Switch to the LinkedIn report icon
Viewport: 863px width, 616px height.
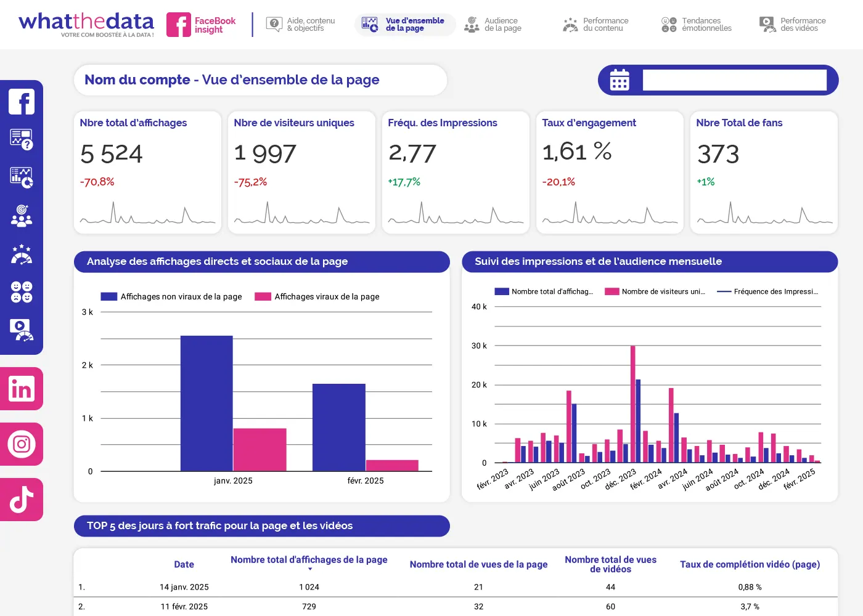(22, 389)
